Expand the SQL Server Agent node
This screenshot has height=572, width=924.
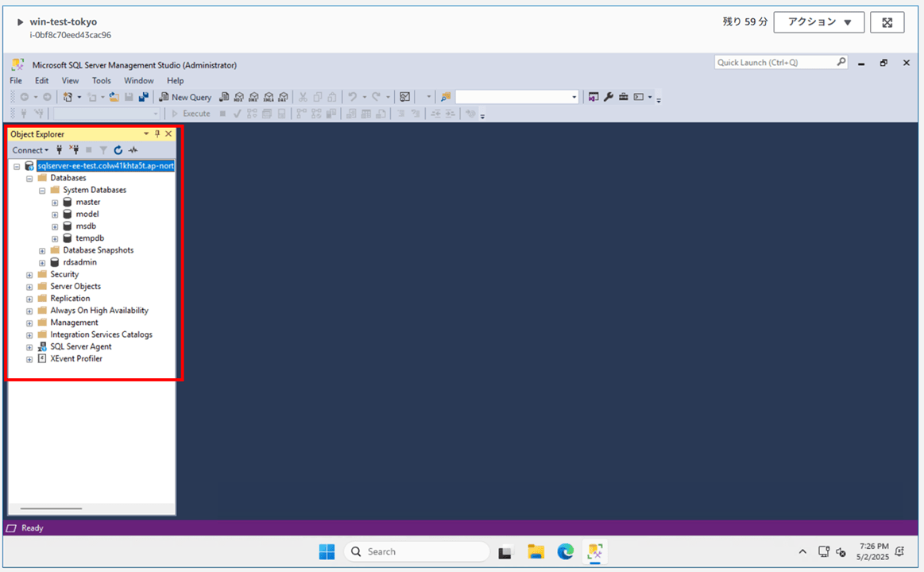coord(29,347)
